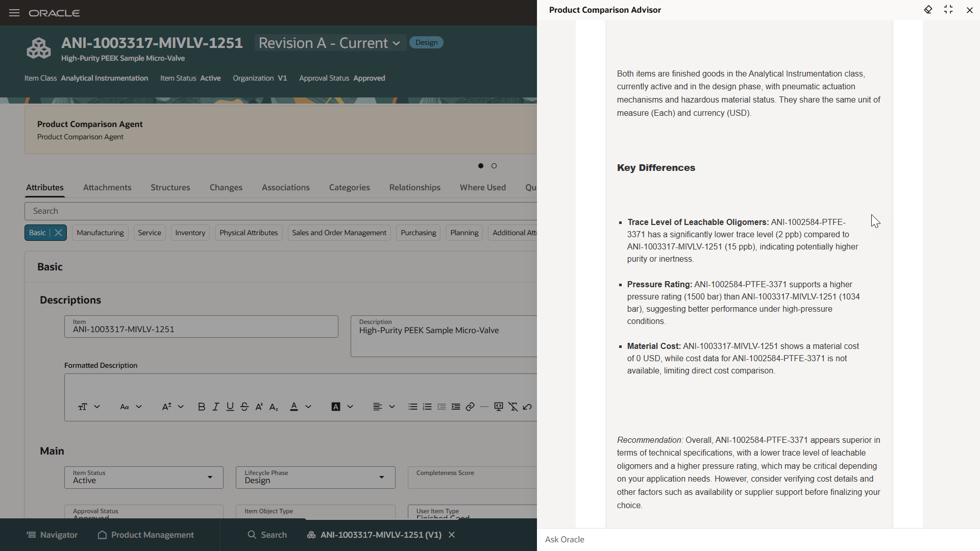
Task: Select second carousel page dot
Action: point(494,166)
